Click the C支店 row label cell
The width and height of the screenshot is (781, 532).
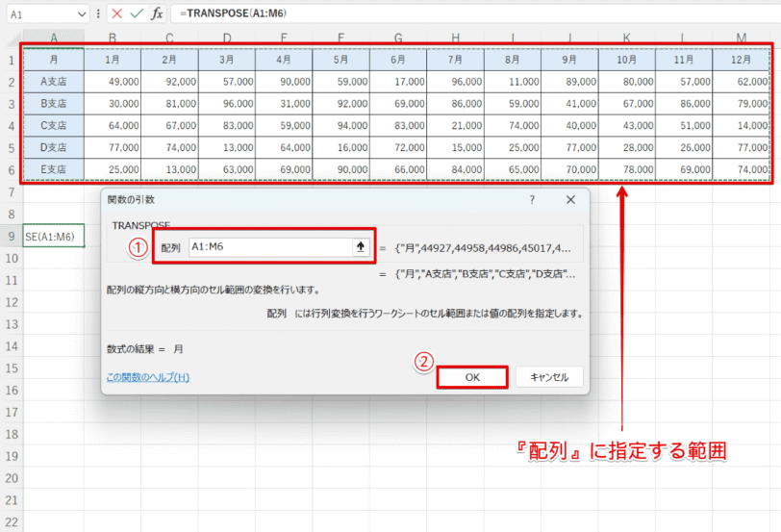(54, 125)
